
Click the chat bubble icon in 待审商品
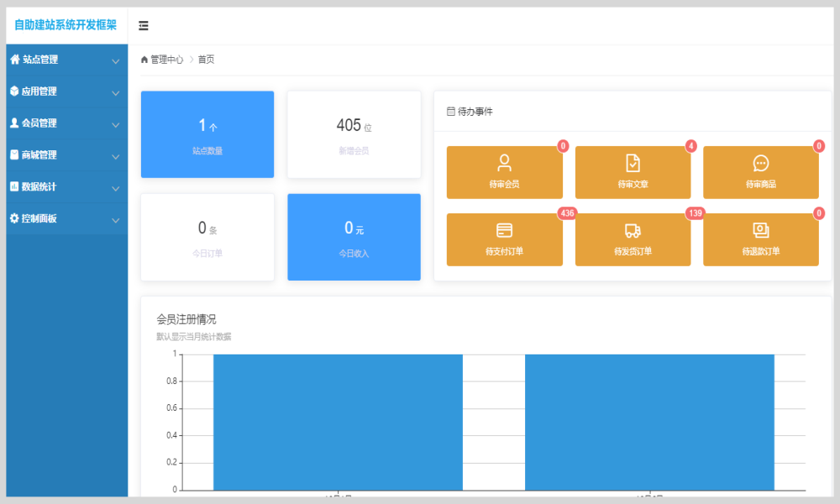pyautogui.click(x=761, y=163)
